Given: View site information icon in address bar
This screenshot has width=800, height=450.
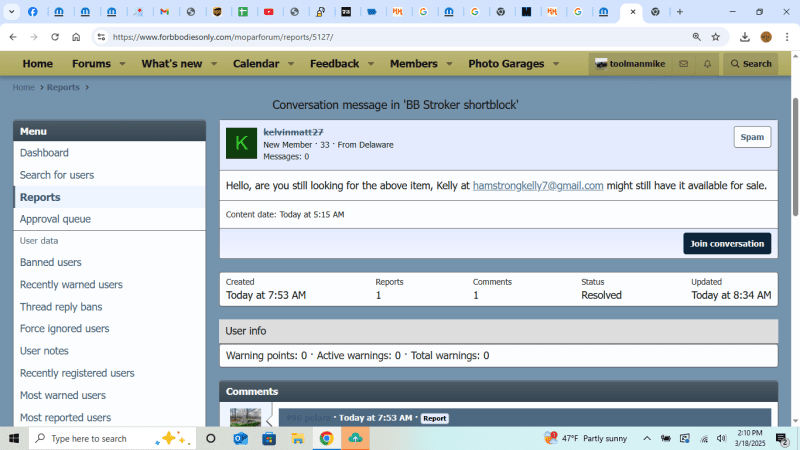Looking at the screenshot, I should tap(101, 37).
